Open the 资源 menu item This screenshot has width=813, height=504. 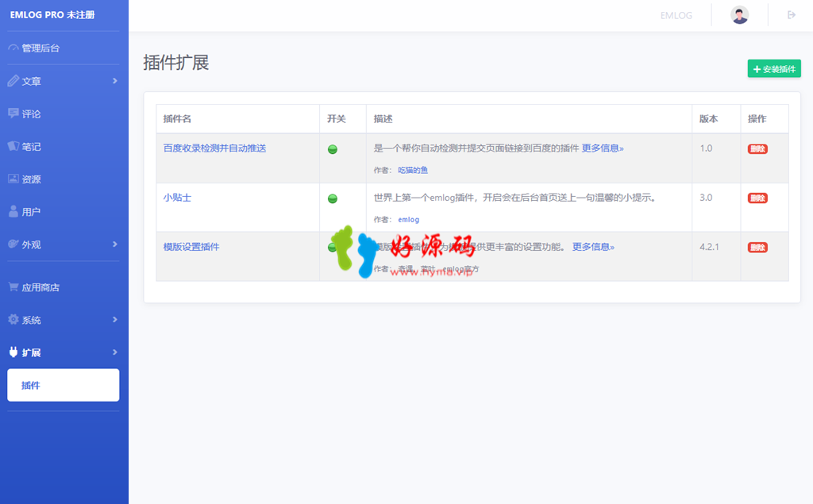click(x=64, y=179)
